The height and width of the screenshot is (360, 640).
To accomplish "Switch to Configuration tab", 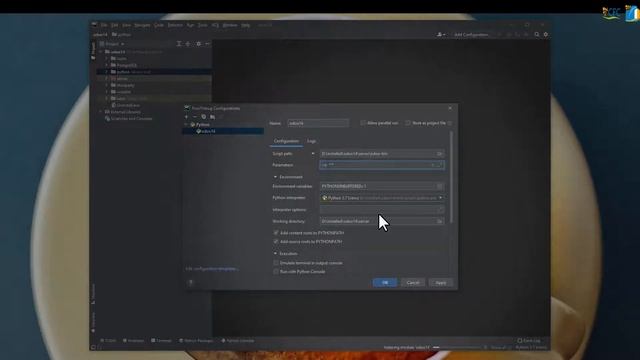I will [x=286, y=141].
